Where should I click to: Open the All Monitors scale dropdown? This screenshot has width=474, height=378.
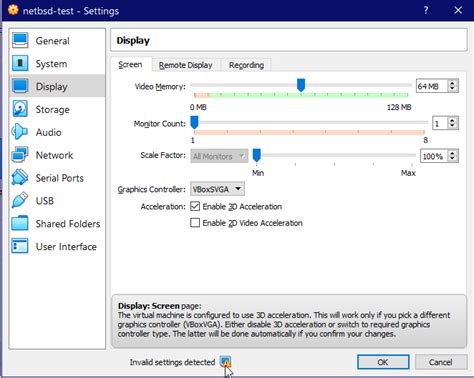(219, 156)
